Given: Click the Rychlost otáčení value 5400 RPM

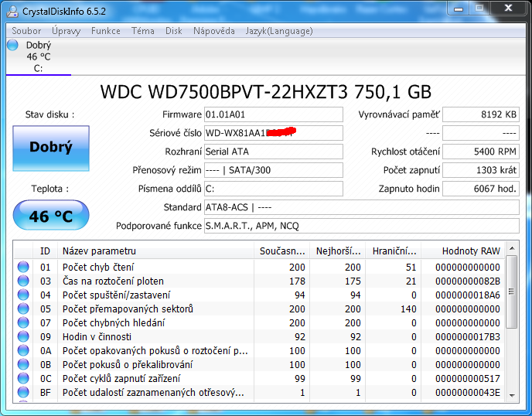Looking at the screenshot, I should tap(481, 152).
